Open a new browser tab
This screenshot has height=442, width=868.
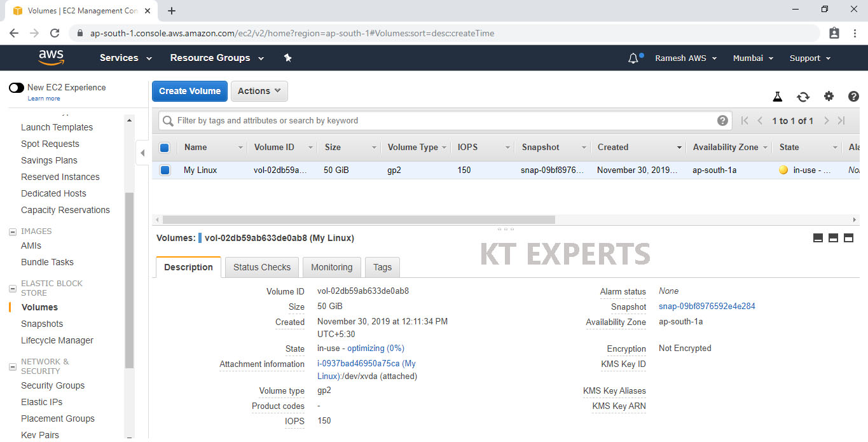click(x=172, y=11)
